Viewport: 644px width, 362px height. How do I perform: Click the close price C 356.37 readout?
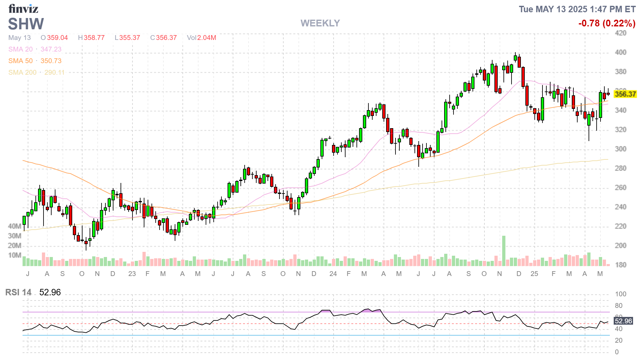point(163,38)
